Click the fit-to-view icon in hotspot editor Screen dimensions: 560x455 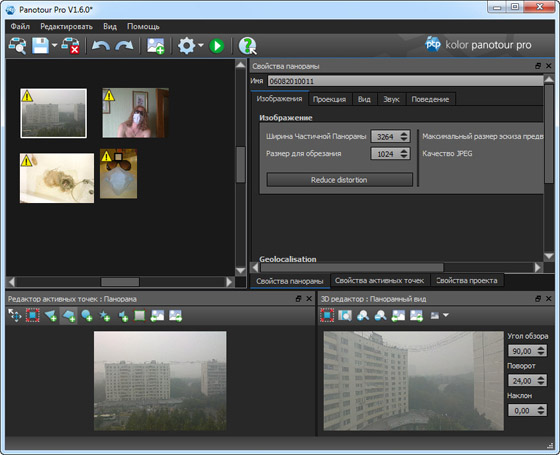point(32,315)
